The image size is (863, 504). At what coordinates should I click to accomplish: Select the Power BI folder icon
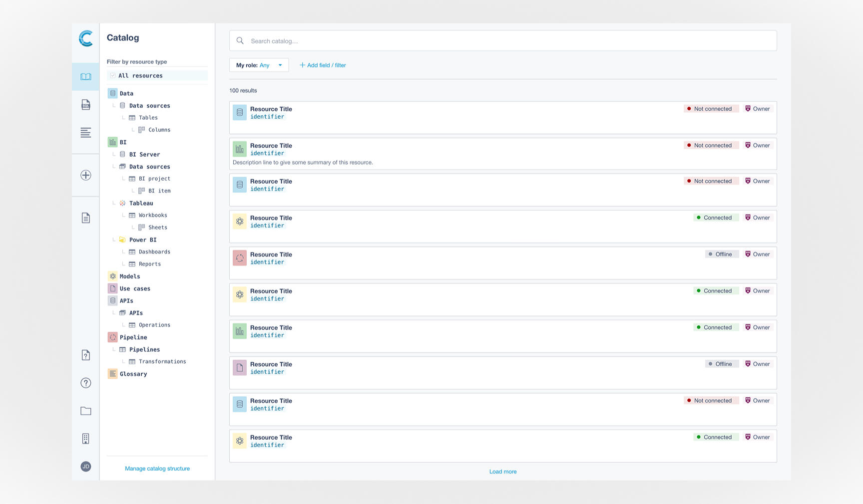[x=122, y=240]
